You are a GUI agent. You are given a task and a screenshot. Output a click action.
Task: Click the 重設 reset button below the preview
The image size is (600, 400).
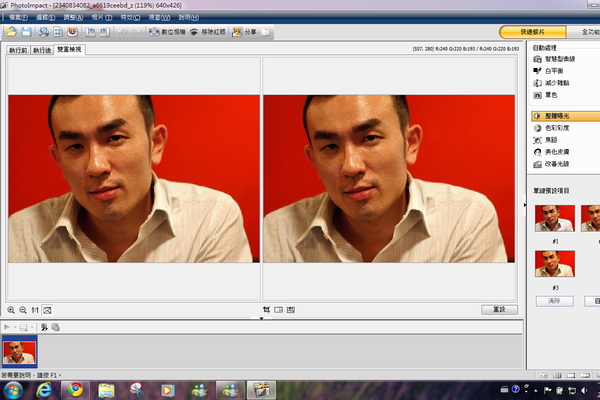coord(499,310)
